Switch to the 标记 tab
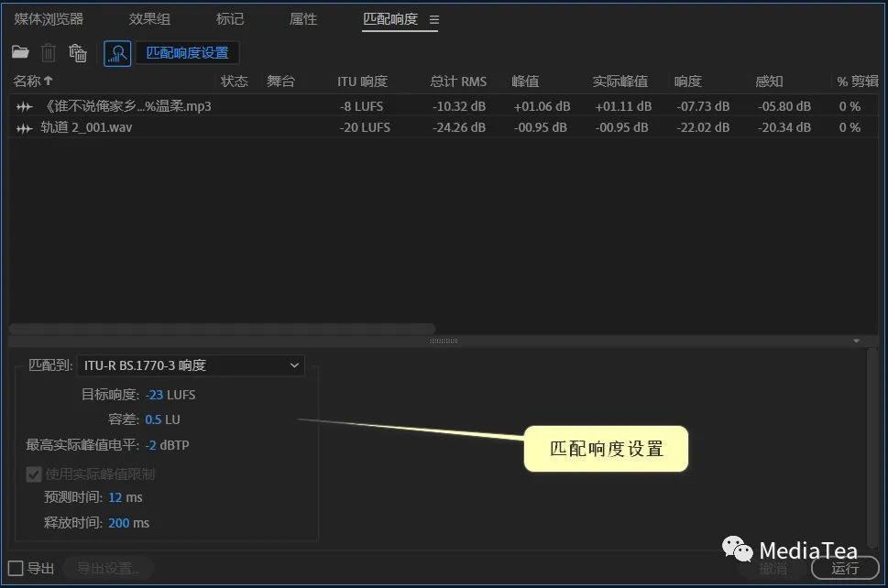Screen dimensions: 888x588 coord(230,19)
